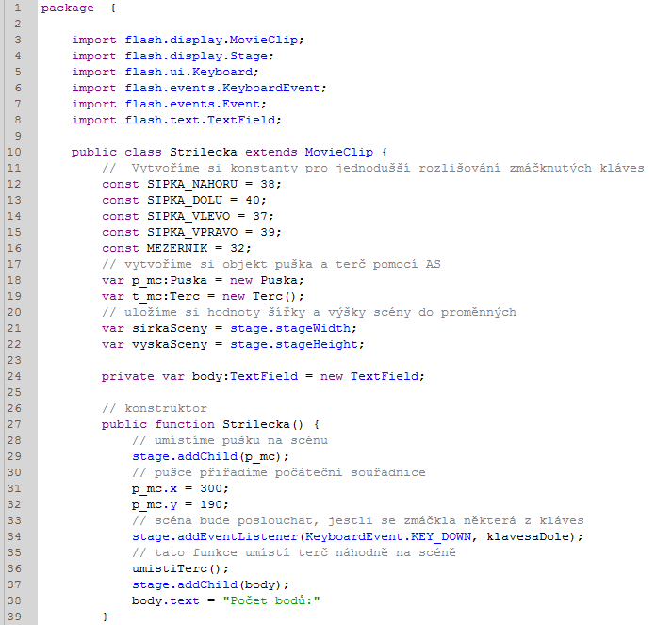672x625 pixels.
Task: Click "klavesaDole" argument on line 34
Action: 528,536
